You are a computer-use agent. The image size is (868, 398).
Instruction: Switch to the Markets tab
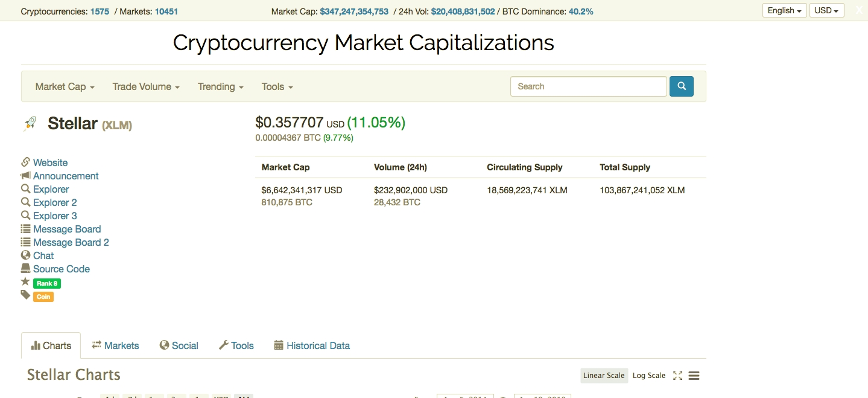tap(115, 345)
